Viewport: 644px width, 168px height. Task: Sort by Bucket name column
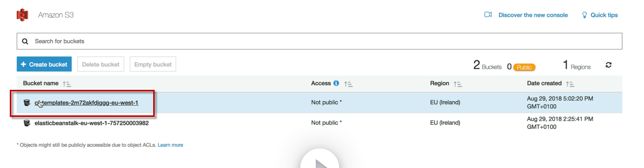click(67, 84)
